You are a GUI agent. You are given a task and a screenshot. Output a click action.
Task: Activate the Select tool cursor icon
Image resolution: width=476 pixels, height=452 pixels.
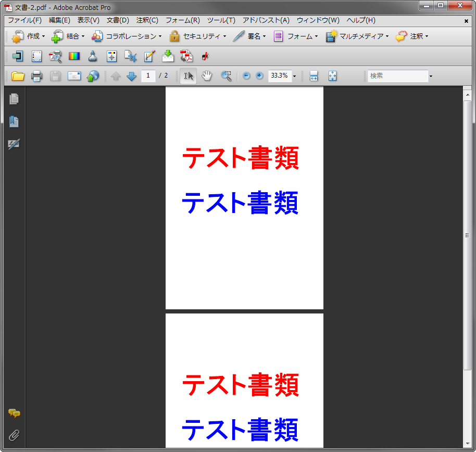(189, 76)
